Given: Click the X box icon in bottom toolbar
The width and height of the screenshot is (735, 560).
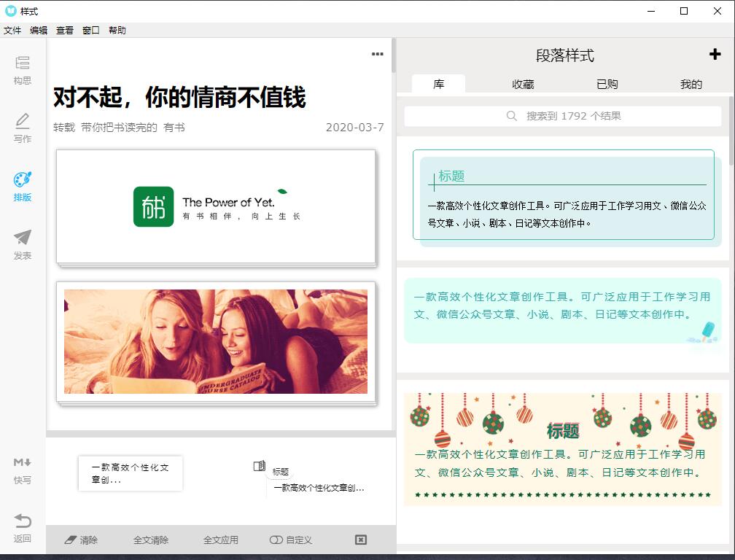Looking at the screenshot, I should click(360, 540).
